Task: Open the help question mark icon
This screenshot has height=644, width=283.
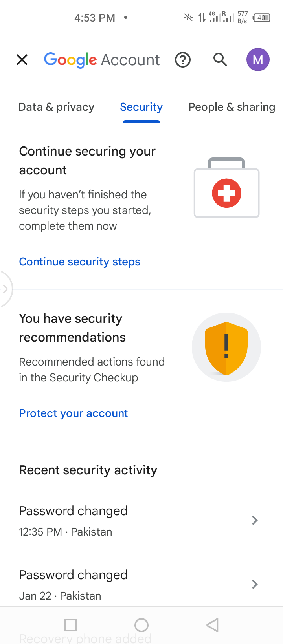Action: coord(183,60)
